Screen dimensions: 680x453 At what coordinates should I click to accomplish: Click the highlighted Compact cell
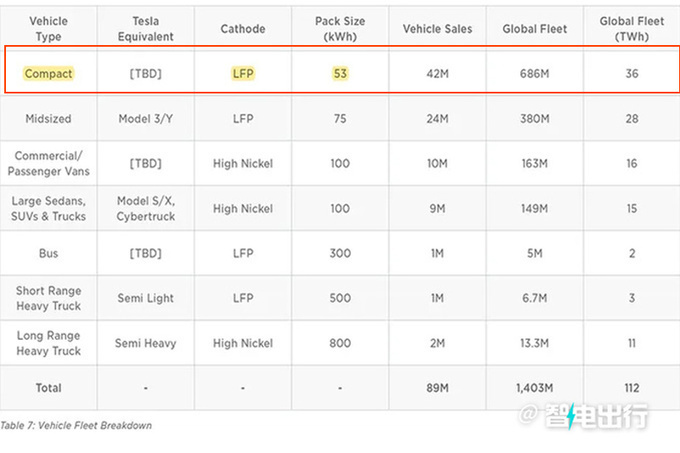[x=48, y=74]
